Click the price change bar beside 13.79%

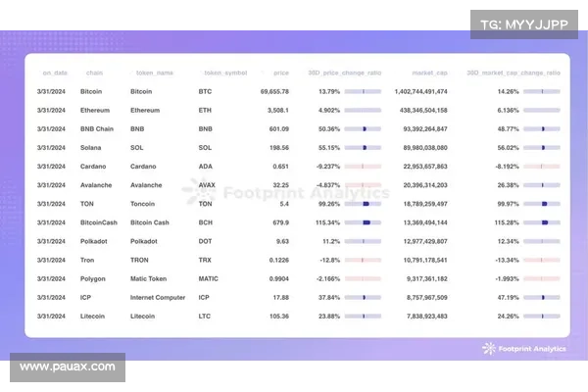363,91
